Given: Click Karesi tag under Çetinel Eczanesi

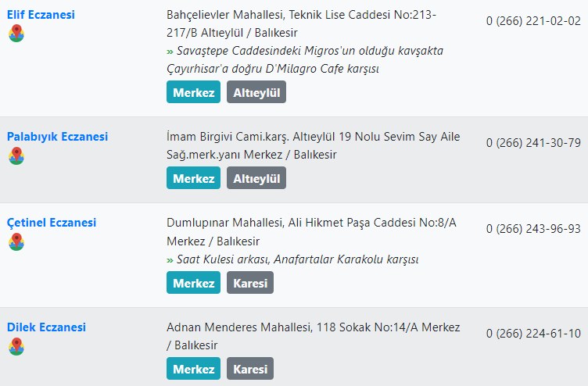Looking at the screenshot, I should click(250, 283).
